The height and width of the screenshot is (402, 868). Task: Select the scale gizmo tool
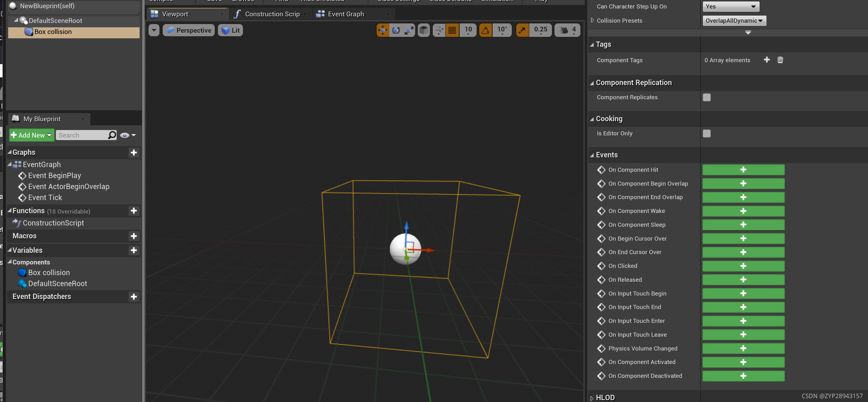pos(409,30)
